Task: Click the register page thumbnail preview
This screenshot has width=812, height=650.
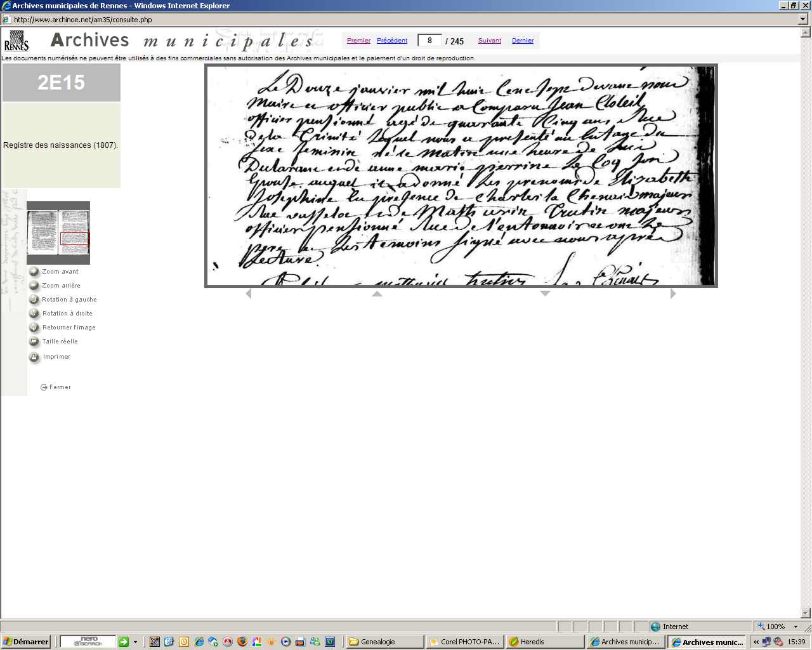Action: [x=58, y=233]
